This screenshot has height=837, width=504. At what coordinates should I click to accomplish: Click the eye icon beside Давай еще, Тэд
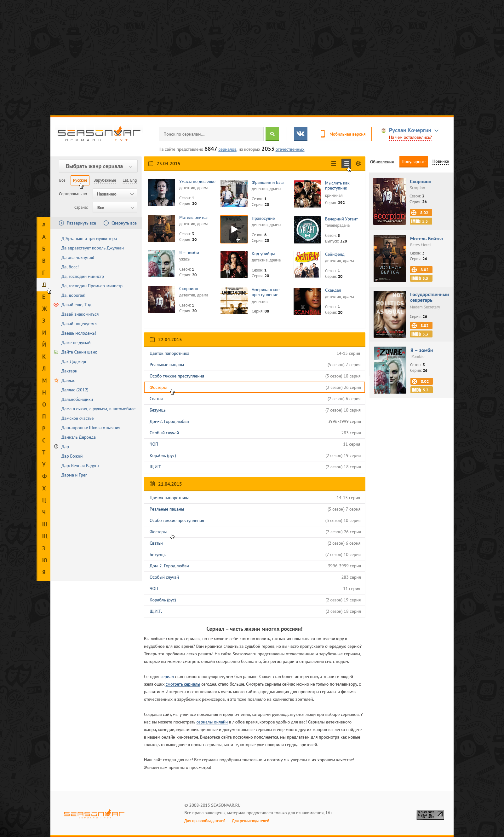pos(56,305)
